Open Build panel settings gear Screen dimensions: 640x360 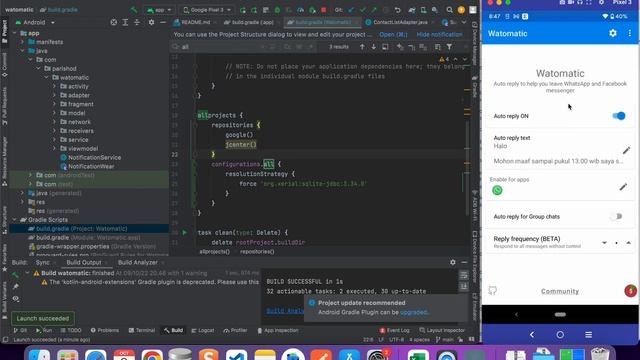point(453,262)
